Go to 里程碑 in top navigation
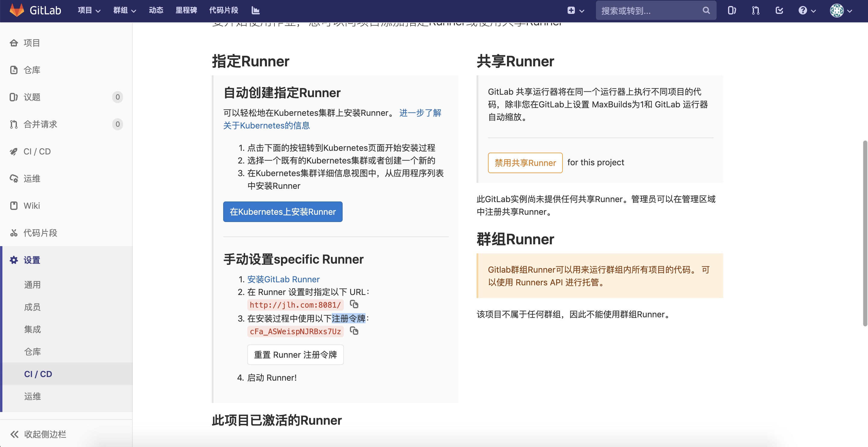 pyautogui.click(x=186, y=10)
